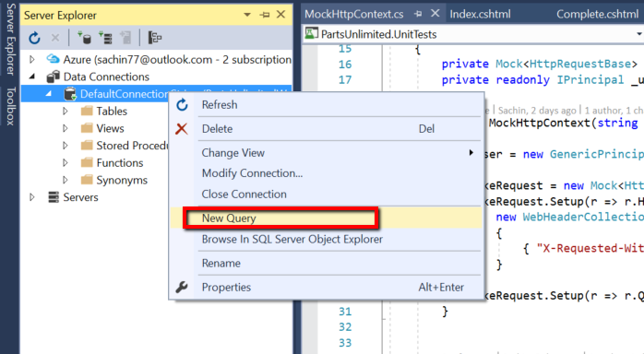Close the Server Explorer panel
644x354 pixels.
tap(280, 15)
